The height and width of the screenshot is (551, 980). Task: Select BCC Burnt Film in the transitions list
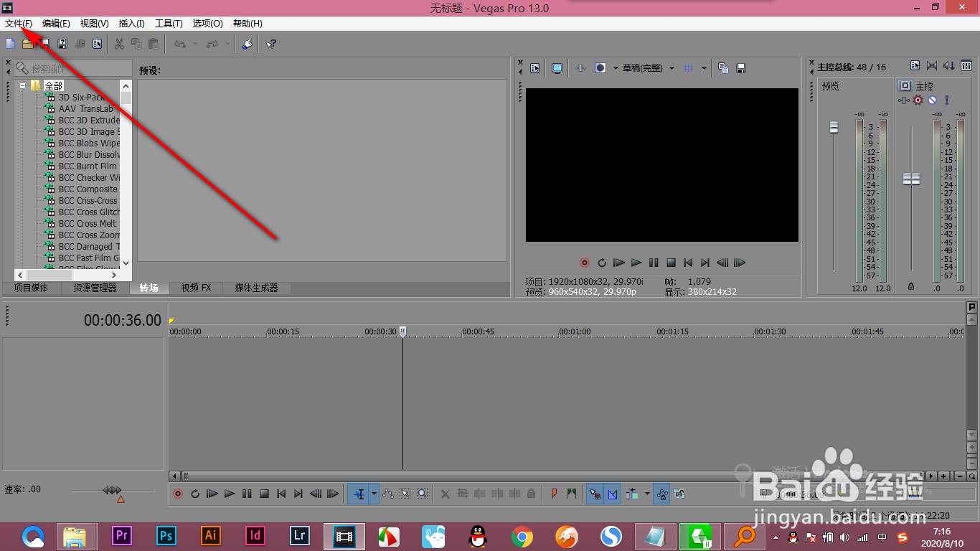(x=88, y=166)
